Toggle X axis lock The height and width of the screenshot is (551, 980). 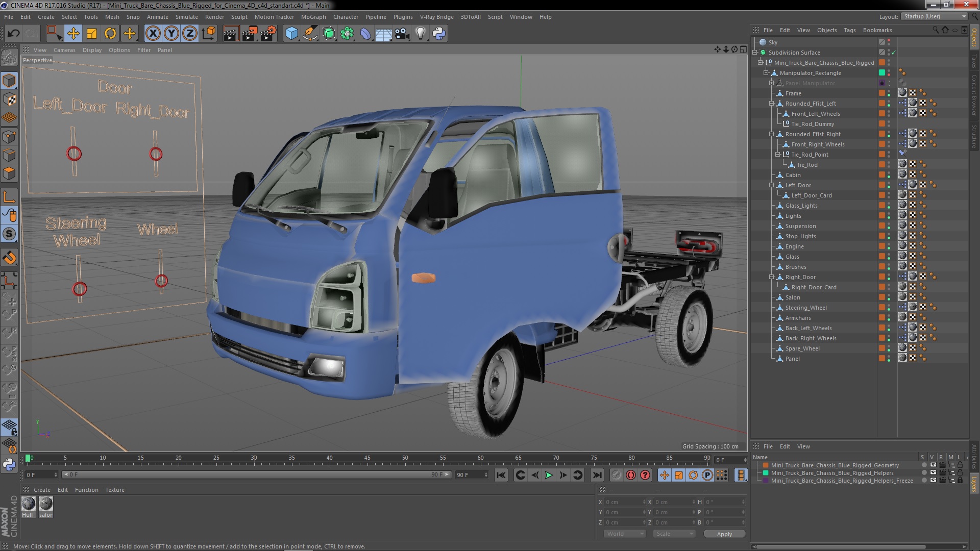point(153,34)
